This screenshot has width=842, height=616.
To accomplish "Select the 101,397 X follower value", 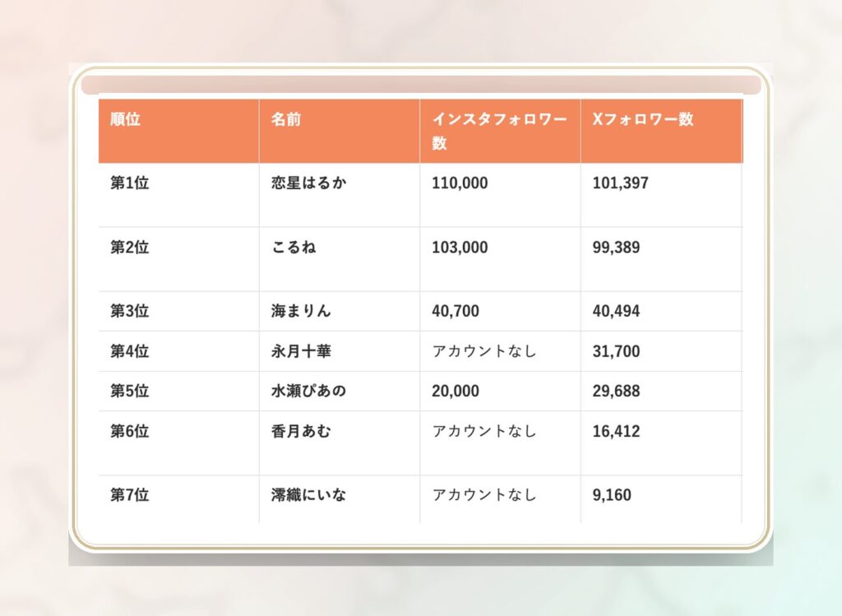I will click(x=620, y=183).
